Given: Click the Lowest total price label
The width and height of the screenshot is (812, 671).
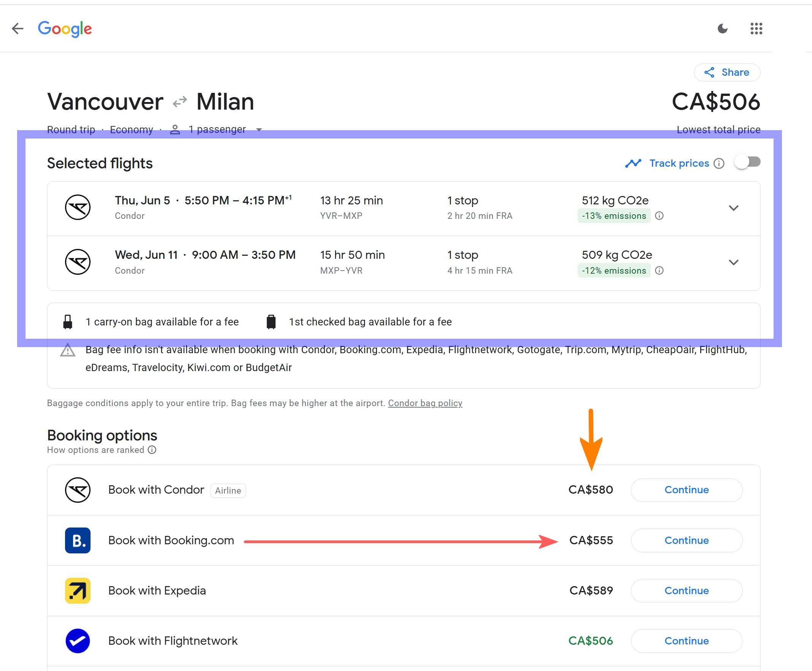Looking at the screenshot, I should [718, 129].
